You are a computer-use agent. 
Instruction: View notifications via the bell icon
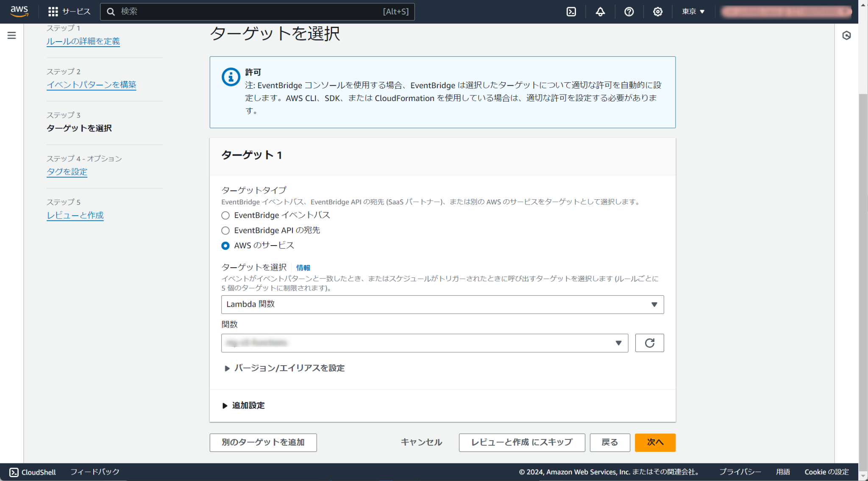600,11
